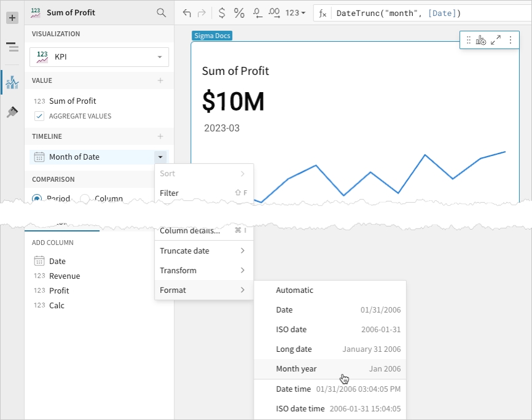Click the increase decimal places icon
This screenshot has height=420, width=532.
click(x=275, y=13)
